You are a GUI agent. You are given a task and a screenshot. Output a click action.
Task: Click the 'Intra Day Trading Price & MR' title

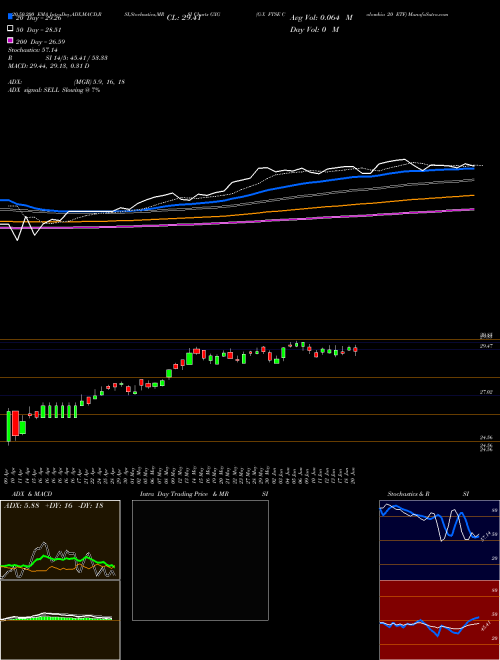coord(184,494)
